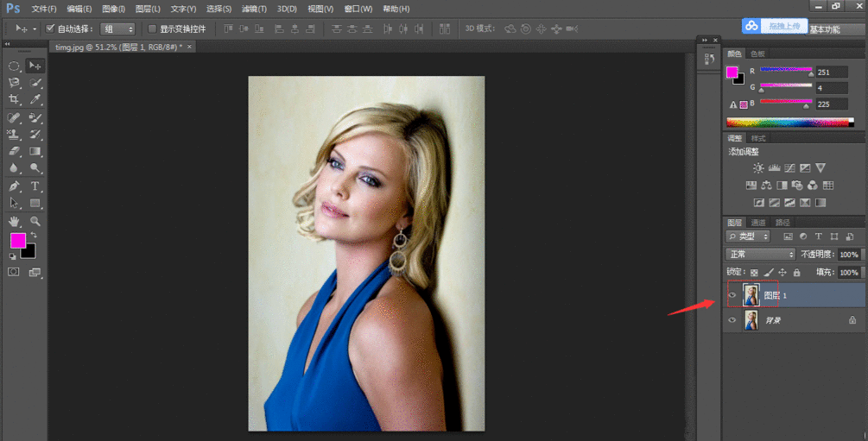Select the Zoom magnifier tool
The height and width of the screenshot is (441, 868).
(x=35, y=221)
